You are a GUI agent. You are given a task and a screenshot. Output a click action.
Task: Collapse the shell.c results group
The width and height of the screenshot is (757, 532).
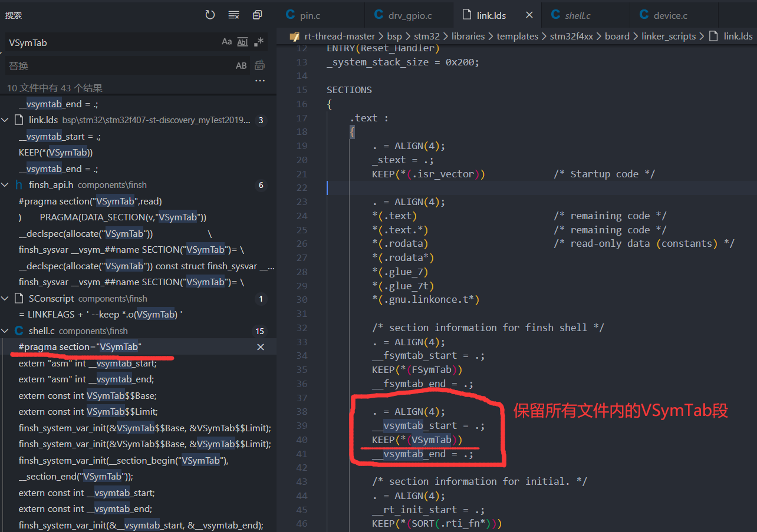5,330
